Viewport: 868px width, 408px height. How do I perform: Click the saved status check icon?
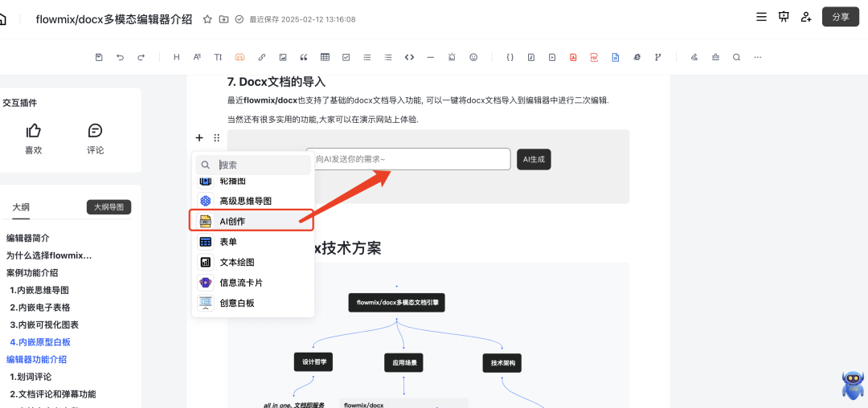pyautogui.click(x=240, y=19)
